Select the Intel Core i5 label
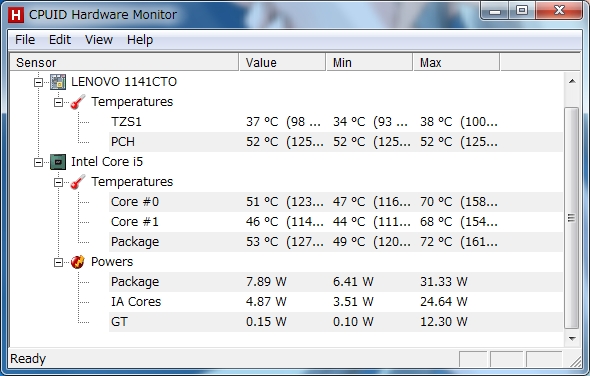This screenshot has height=376, width=590. pyautogui.click(x=107, y=162)
